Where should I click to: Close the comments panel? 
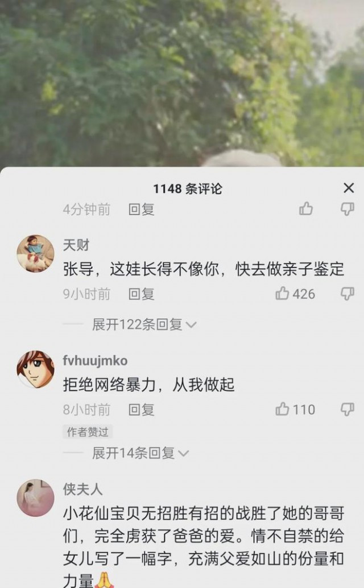point(349,188)
